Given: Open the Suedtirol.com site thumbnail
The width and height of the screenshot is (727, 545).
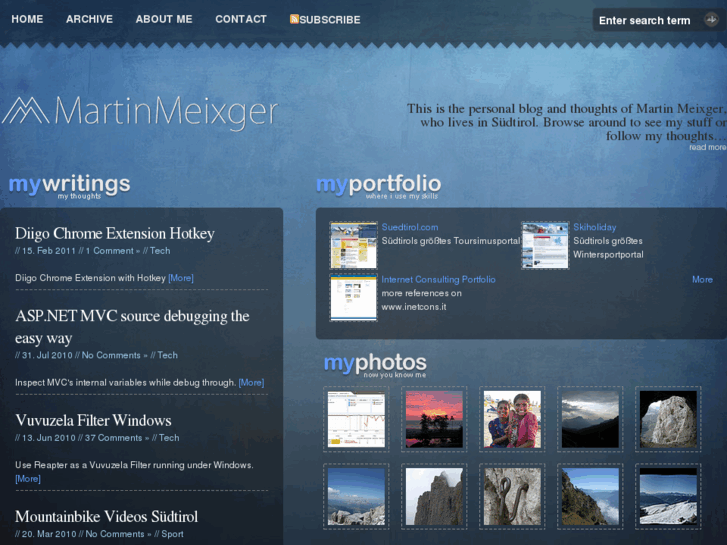Looking at the screenshot, I should pos(354,245).
